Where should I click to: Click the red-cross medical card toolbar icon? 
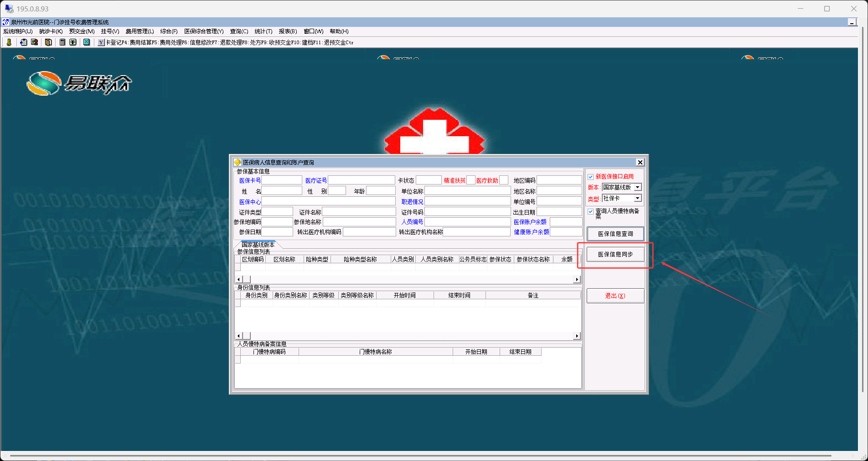[34, 42]
